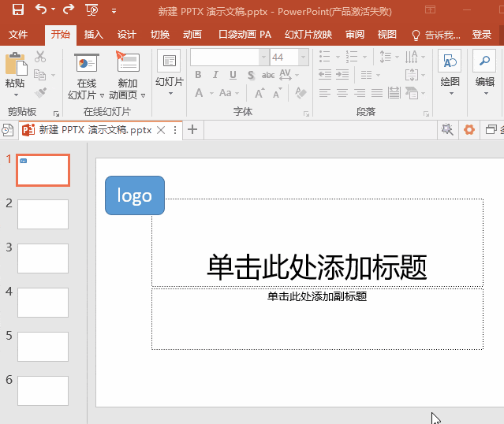504x424 pixels.
Task: Switch to the 插入 ribbon tab
Action: pyautogui.click(x=94, y=35)
